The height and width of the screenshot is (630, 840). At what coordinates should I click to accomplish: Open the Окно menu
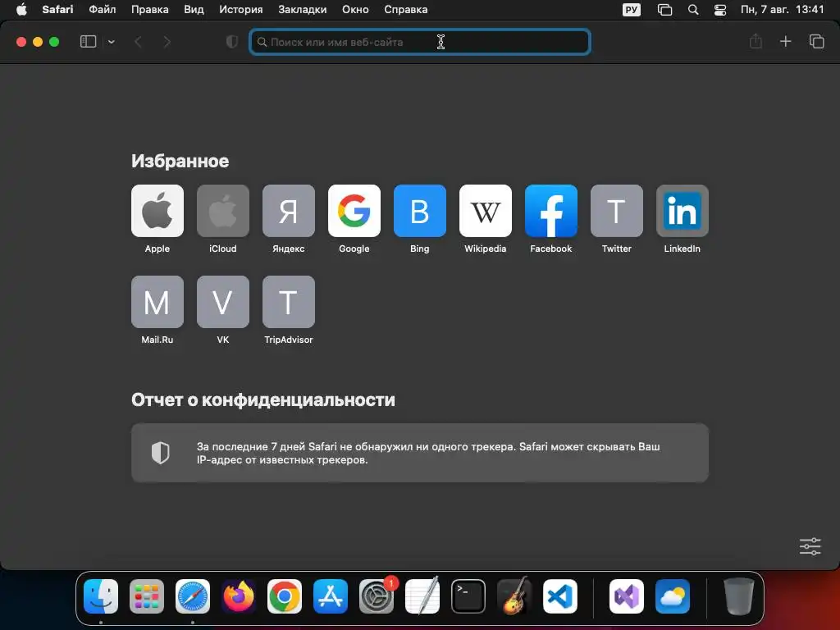click(x=355, y=10)
